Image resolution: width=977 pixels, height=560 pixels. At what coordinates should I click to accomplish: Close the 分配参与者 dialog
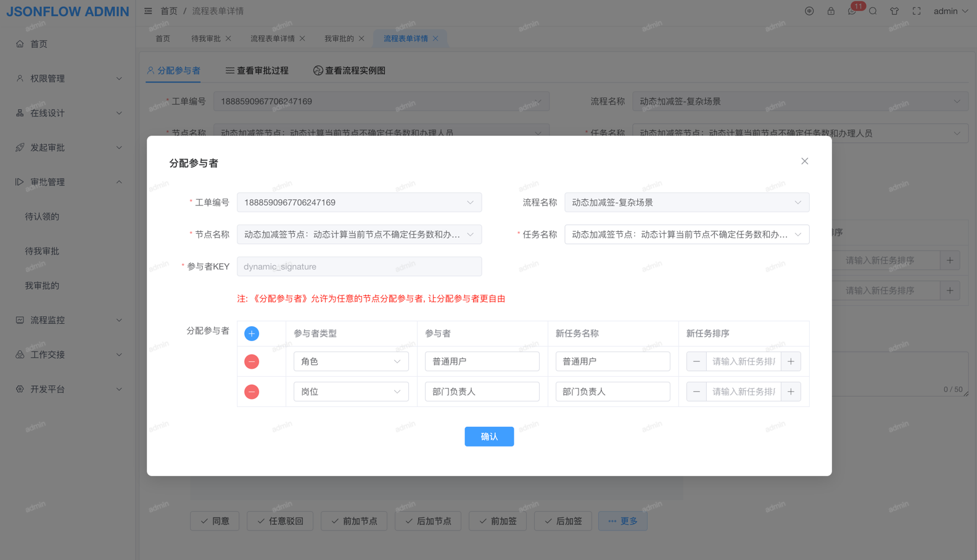click(804, 162)
